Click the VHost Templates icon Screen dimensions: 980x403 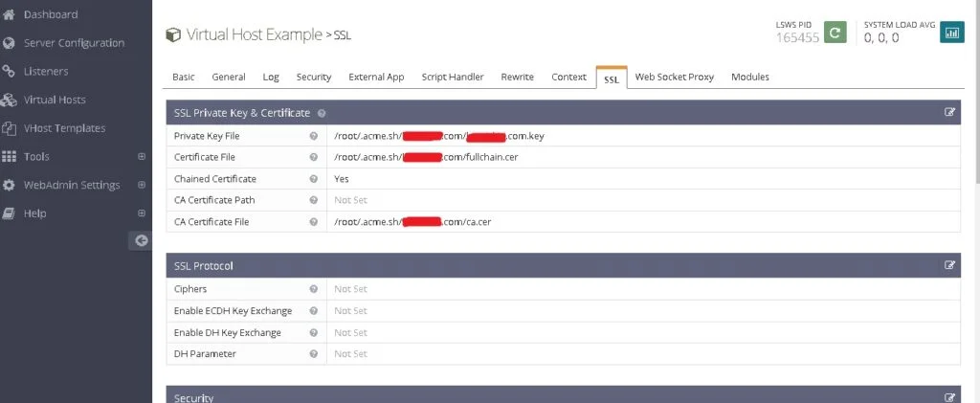(9, 128)
